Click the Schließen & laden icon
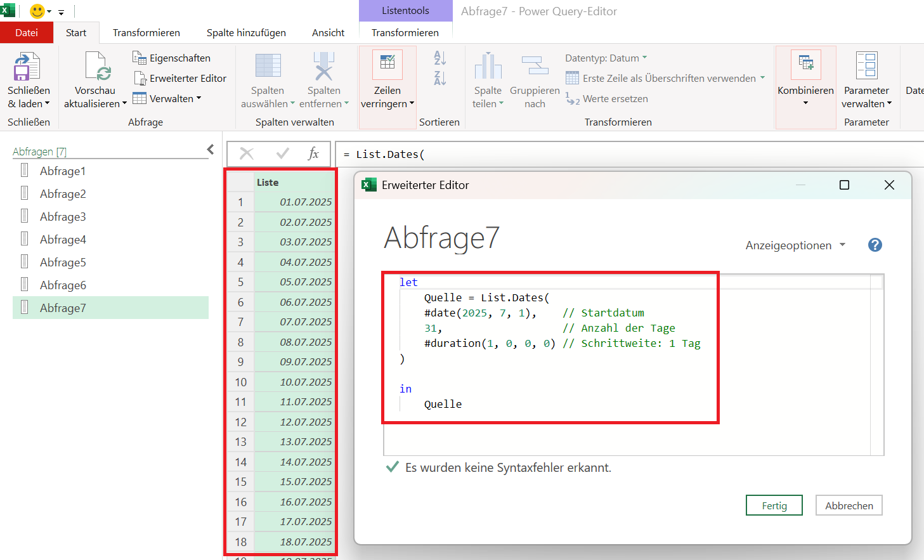924x560 pixels. (27, 67)
